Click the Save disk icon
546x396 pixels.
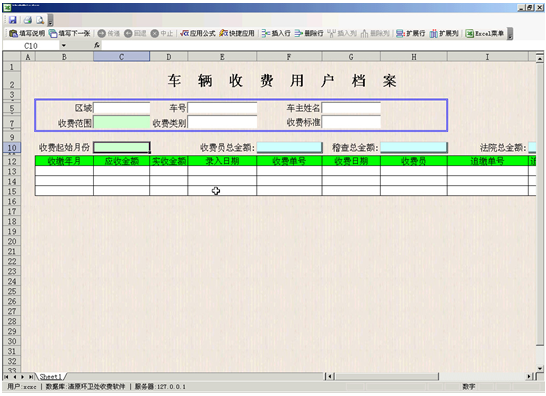[x=13, y=20]
